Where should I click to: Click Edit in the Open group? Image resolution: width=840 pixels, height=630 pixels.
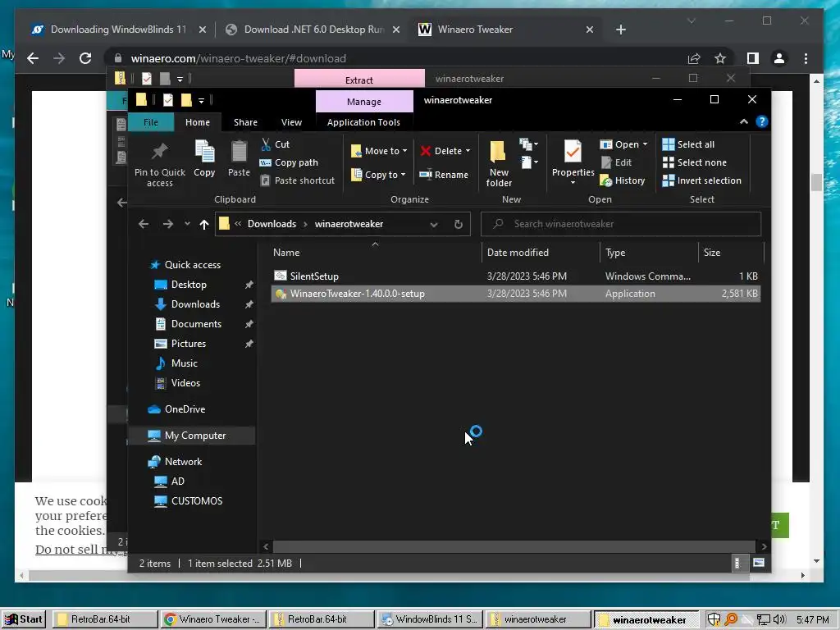tap(616, 162)
